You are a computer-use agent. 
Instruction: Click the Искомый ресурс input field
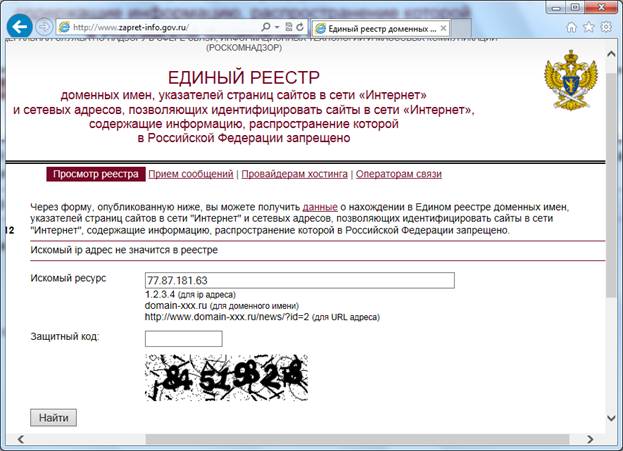point(300,280)
